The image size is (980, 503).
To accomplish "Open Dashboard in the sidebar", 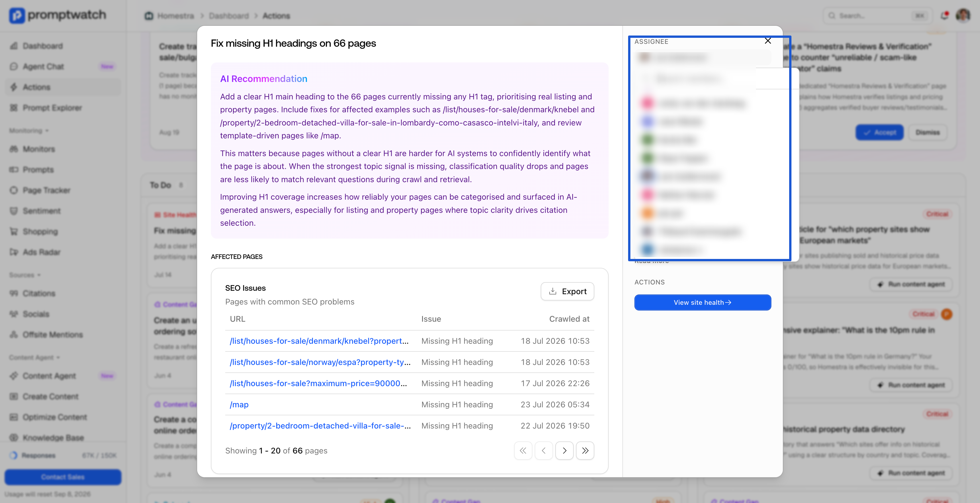I will [x=63, y=46].
